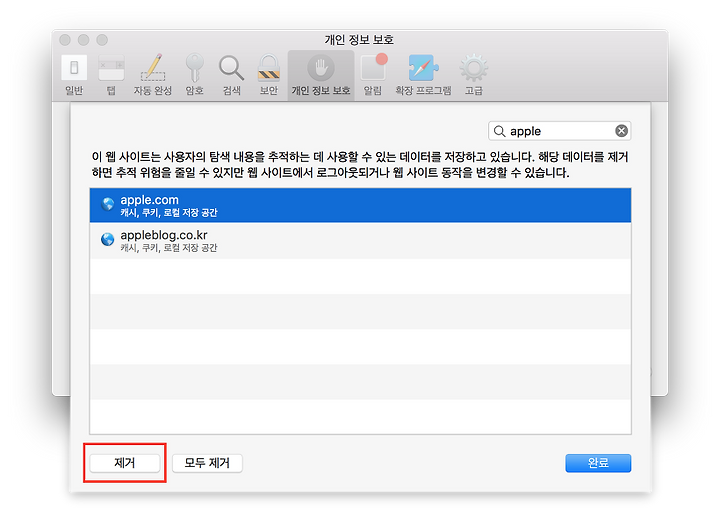Open the 자동 완성 (AutoFill) pencil icon
Viewport: 720px width, 511px height.
point(153,68)
